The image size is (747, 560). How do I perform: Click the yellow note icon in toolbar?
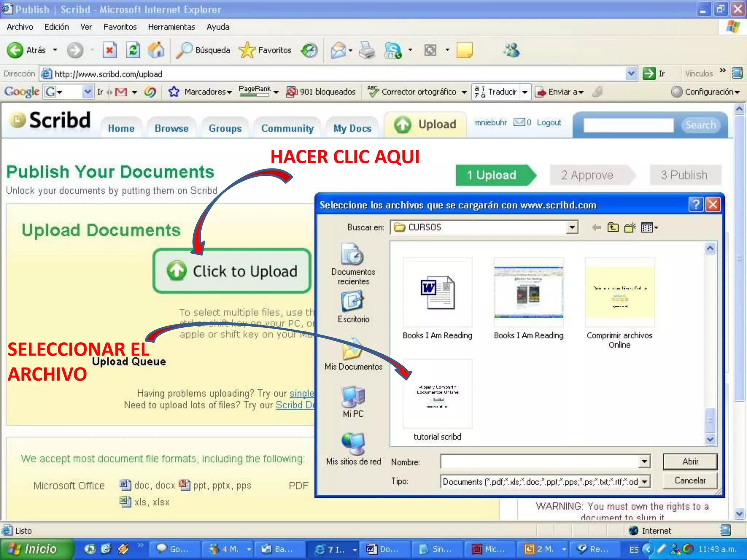(x=464, y=50)
